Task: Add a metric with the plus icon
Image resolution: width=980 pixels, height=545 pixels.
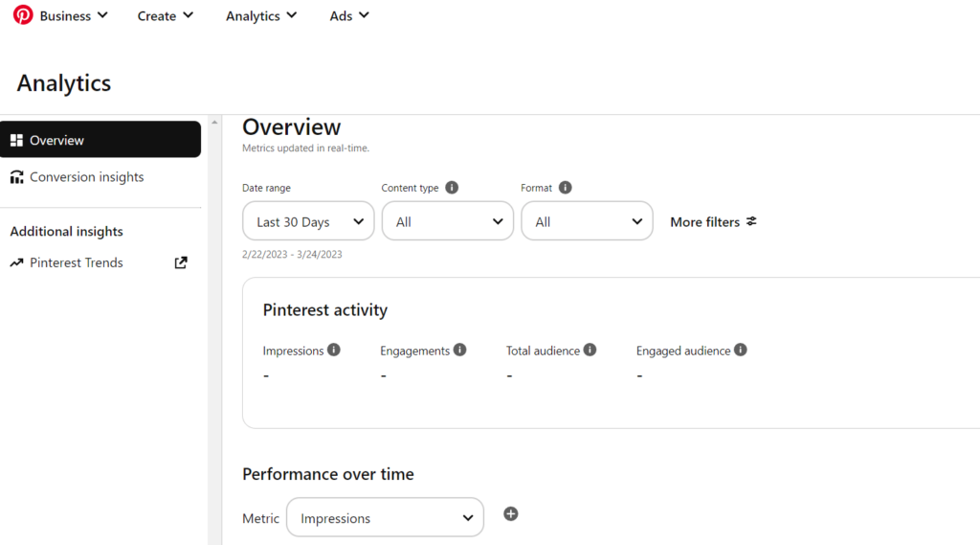Action: (511, 514)
